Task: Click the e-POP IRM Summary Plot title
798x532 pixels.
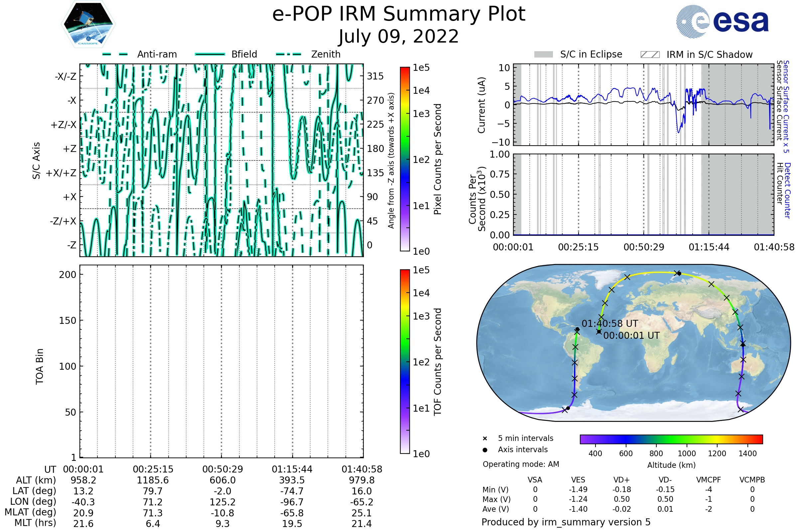Action: pyautogui.click(x=399, y=14)
